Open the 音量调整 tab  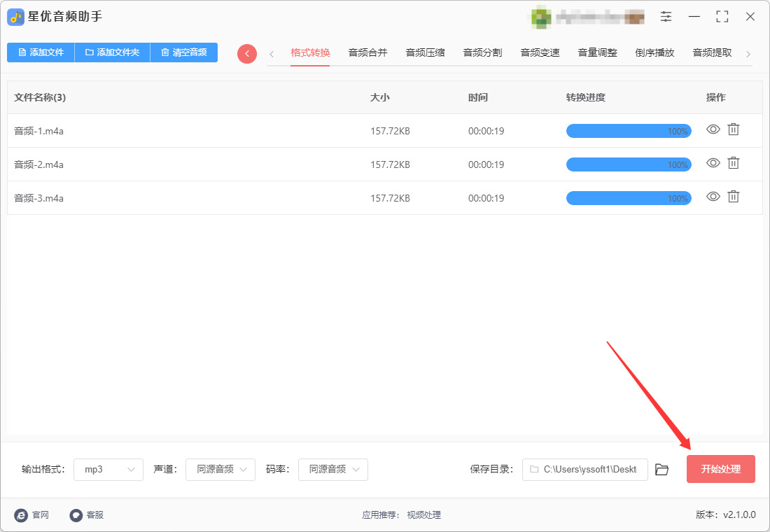point(598,52)
